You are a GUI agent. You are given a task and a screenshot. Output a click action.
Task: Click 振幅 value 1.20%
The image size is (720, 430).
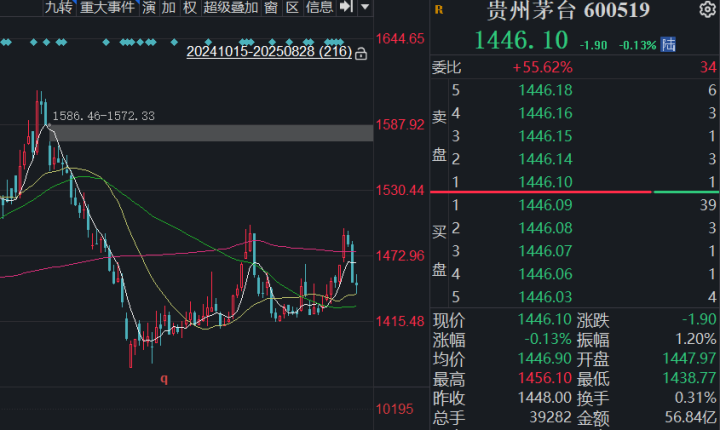pos(695,339)
